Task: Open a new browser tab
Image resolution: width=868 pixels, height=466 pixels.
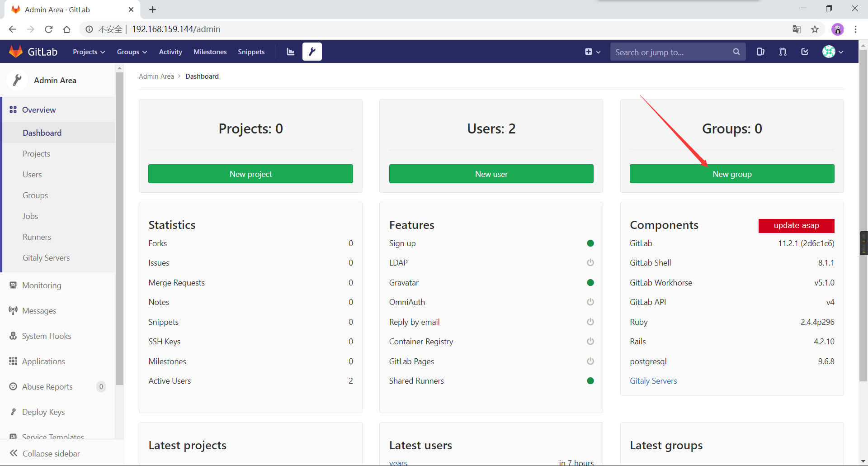Action: pos(152,10)
